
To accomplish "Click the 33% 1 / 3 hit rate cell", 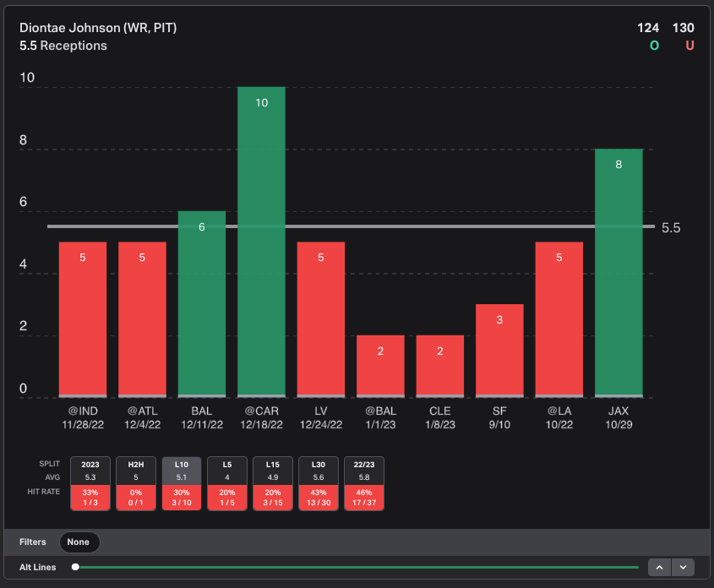I will 90,498.
